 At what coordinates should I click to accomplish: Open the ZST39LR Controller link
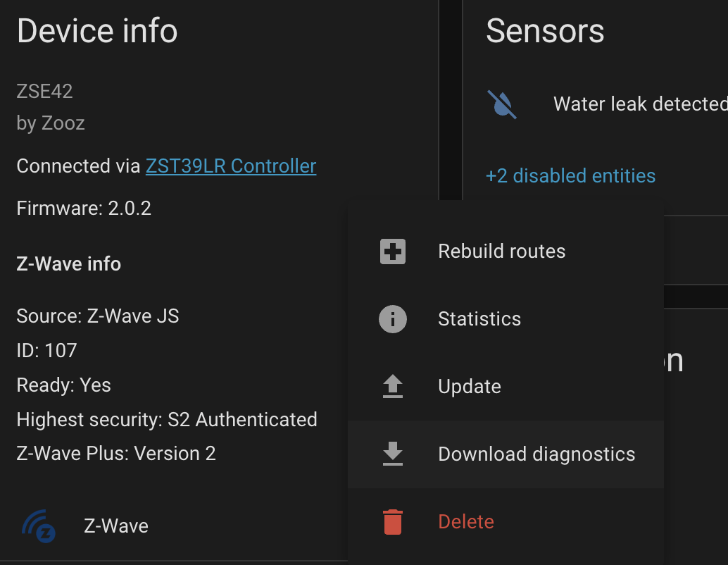(231, 166)
